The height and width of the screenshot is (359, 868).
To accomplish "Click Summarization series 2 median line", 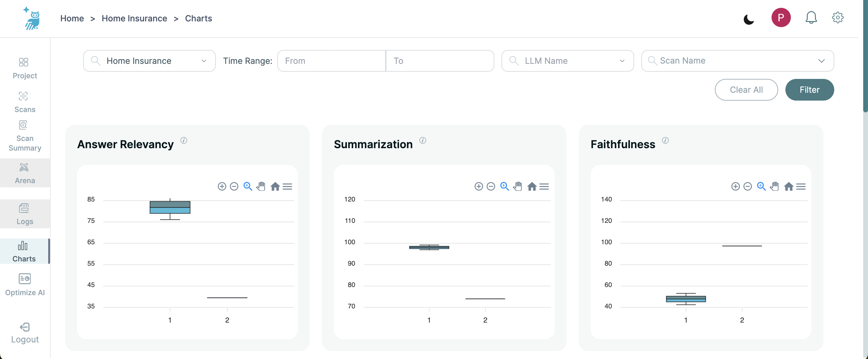I will (x=485, y=299).
